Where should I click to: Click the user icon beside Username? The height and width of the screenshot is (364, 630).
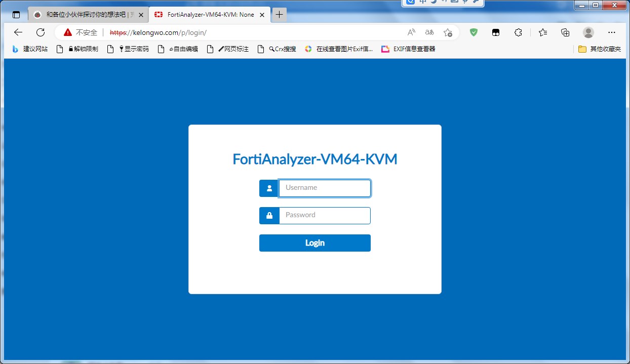coord(269,188)
